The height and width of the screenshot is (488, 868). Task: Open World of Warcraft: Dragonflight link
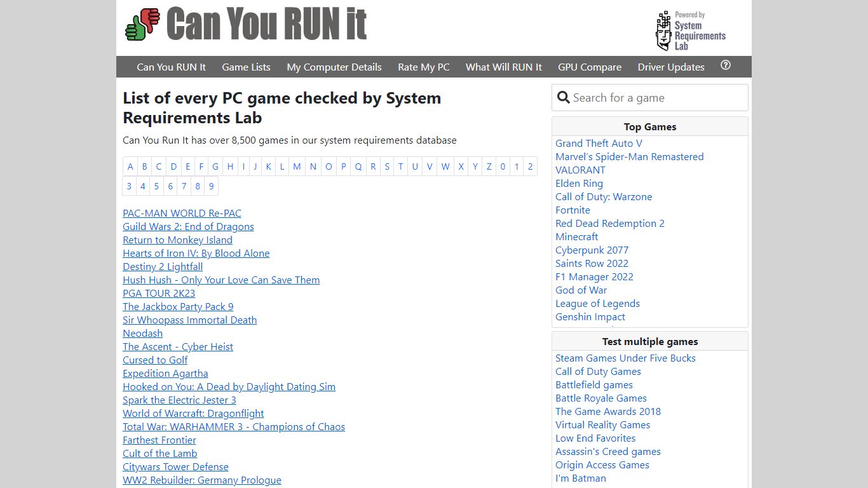(193, 413)
